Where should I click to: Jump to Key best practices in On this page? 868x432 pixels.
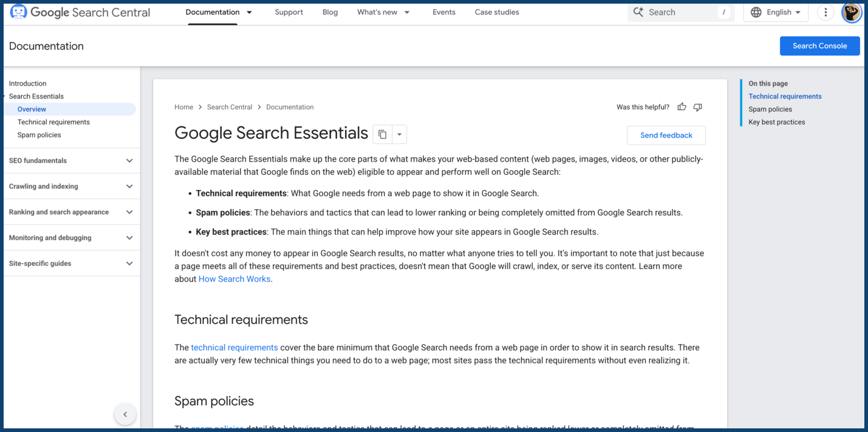coord(777,122)
